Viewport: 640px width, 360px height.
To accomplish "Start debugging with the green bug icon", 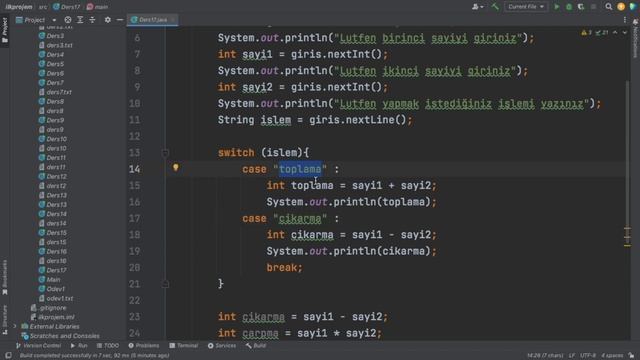I will pos(569,7).
